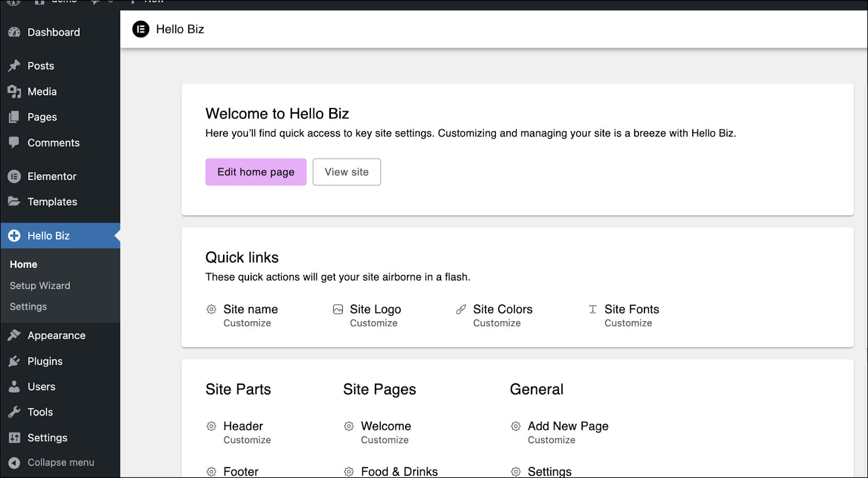Click the View site button
868x478 pixels.
tap(347, 172)
